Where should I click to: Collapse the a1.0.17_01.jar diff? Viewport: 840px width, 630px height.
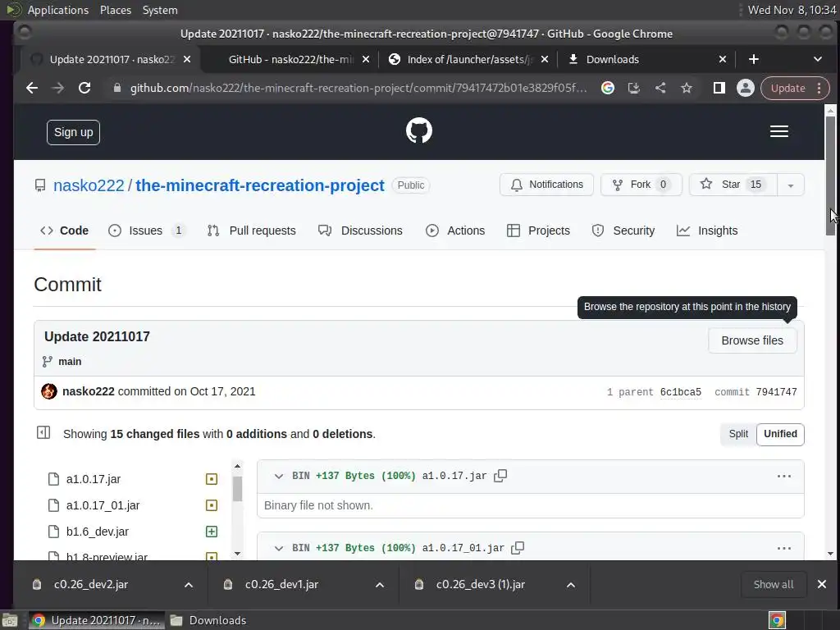pyautogui.click(x=279, y=548)
